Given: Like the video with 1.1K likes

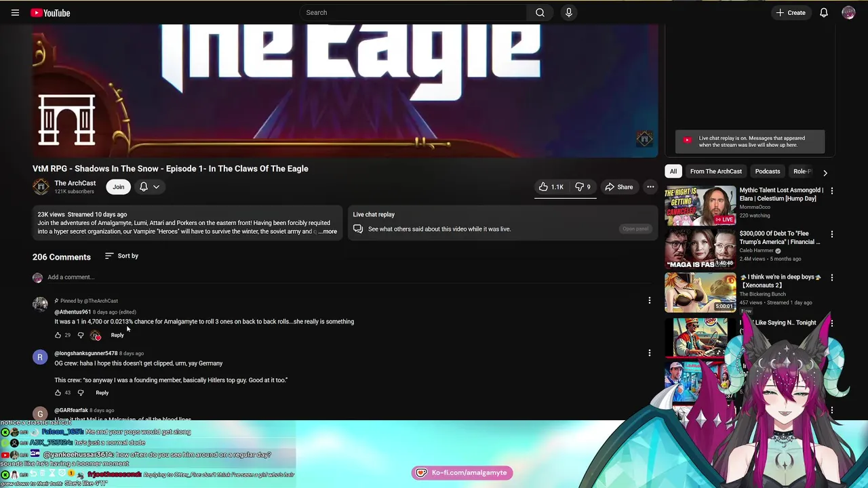Looking at the screenshot, I should (552, 187).
